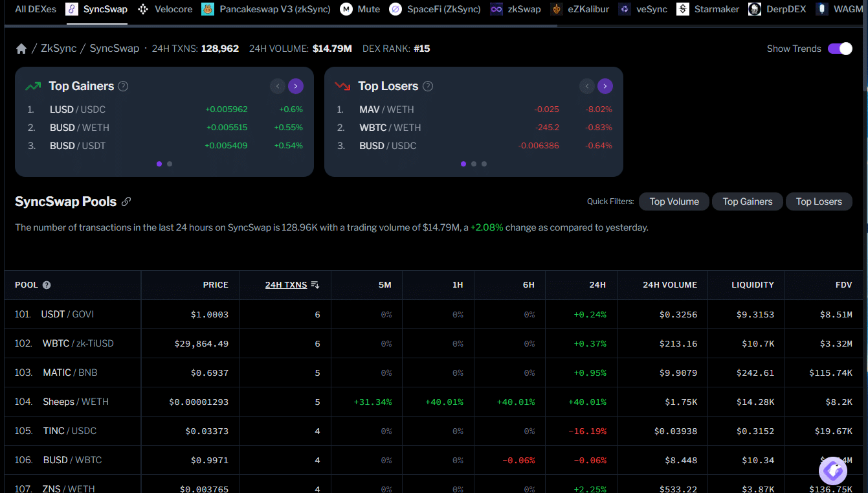Go to next Top Gainers page
The height and width of the screenshot is (493, 868).
tap(296, 86)
